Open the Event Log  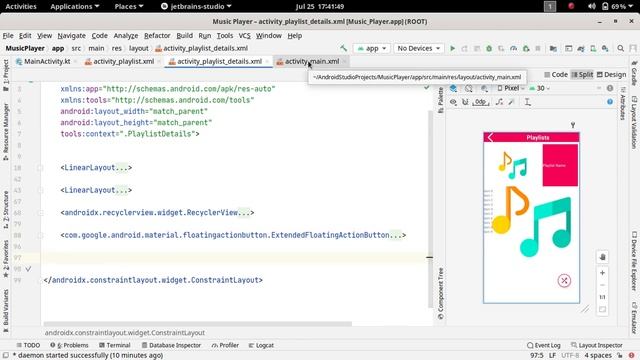[x=544, y=345]
